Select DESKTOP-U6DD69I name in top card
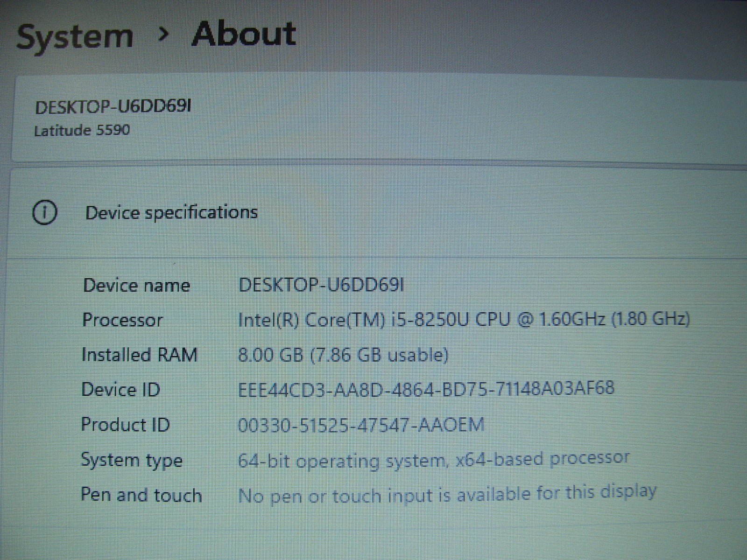The width and height of the screenshot is (747, 560). [113, 107]
